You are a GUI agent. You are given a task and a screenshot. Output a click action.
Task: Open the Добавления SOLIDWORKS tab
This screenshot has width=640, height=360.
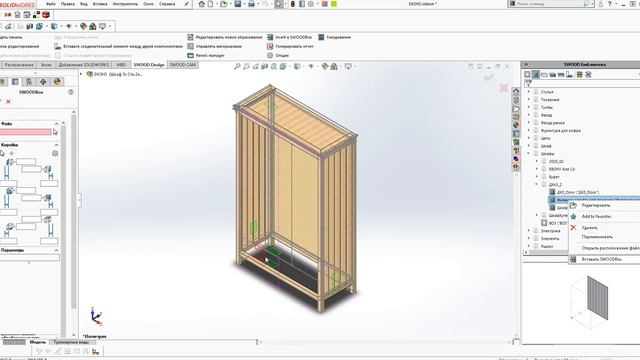pyautogui.click(x=84, y=64)
